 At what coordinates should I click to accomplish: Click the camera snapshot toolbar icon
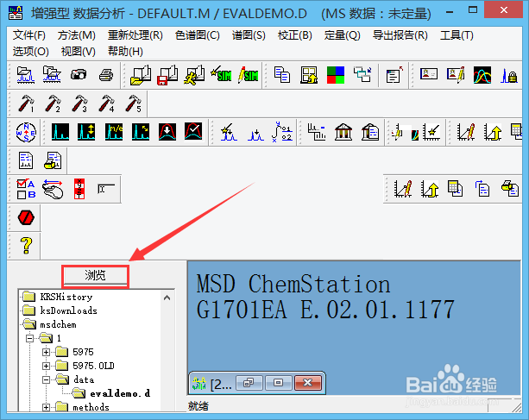(x=79, y=74)
